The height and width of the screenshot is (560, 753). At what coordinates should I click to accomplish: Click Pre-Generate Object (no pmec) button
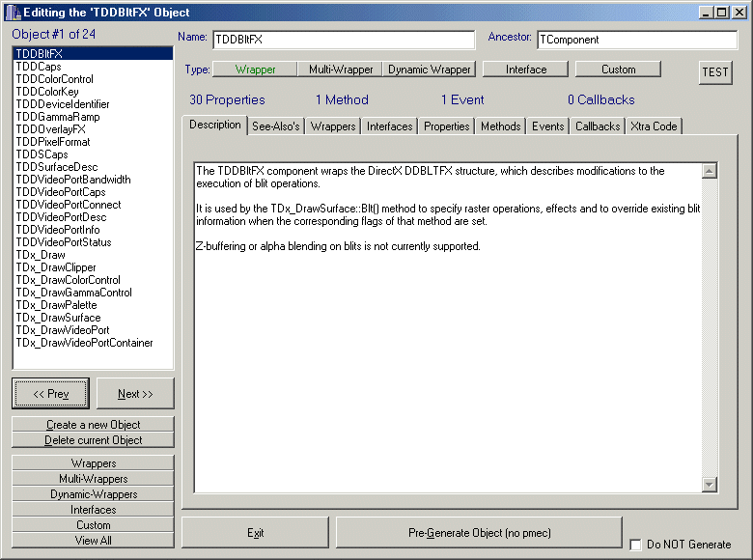[479, 533]
